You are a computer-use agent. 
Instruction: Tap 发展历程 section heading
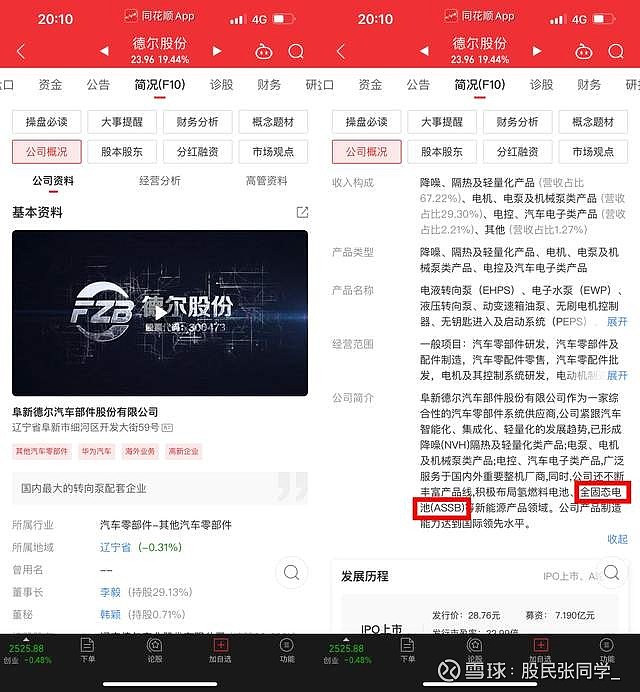point(365,576)
